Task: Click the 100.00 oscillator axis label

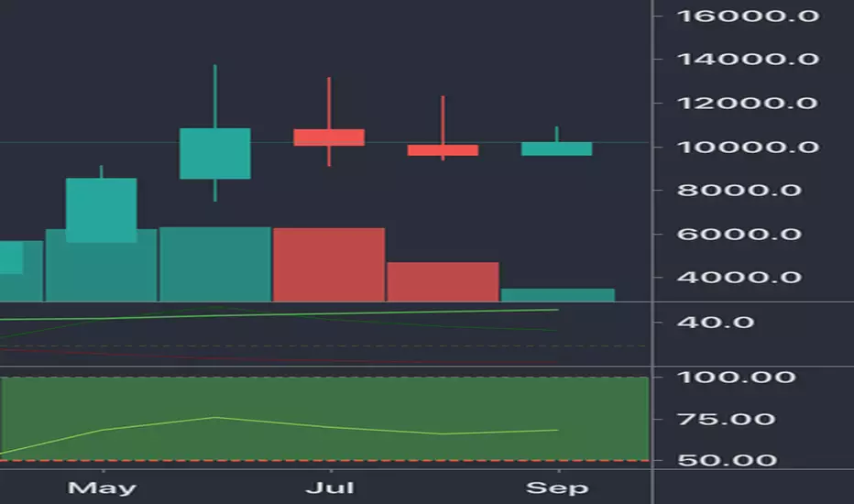Action: tap(736, 377)
